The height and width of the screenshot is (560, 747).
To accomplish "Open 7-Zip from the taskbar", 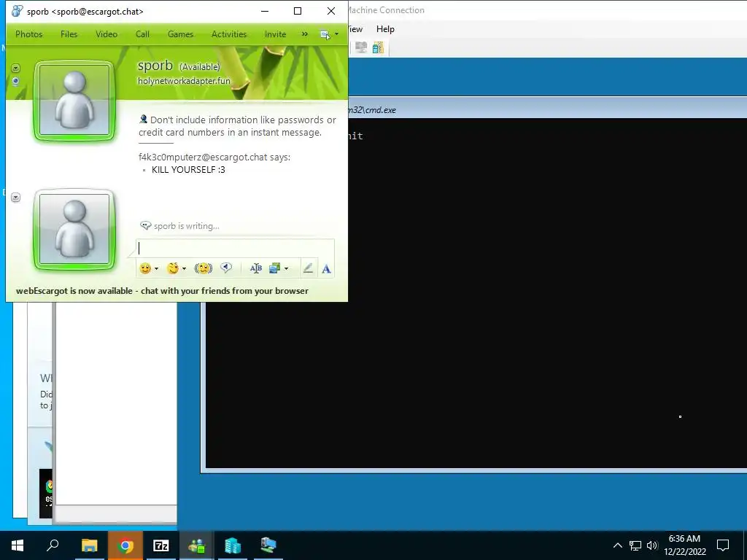I will point(161,545).
